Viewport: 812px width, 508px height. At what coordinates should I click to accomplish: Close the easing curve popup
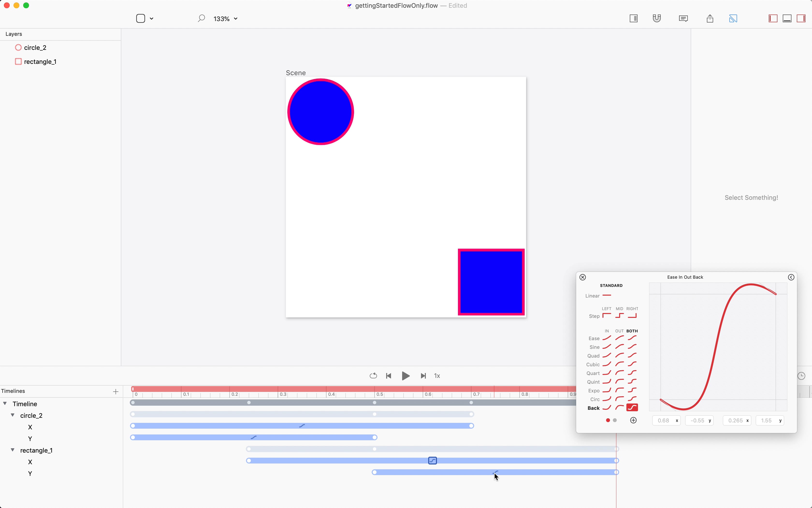pos(583,277)
